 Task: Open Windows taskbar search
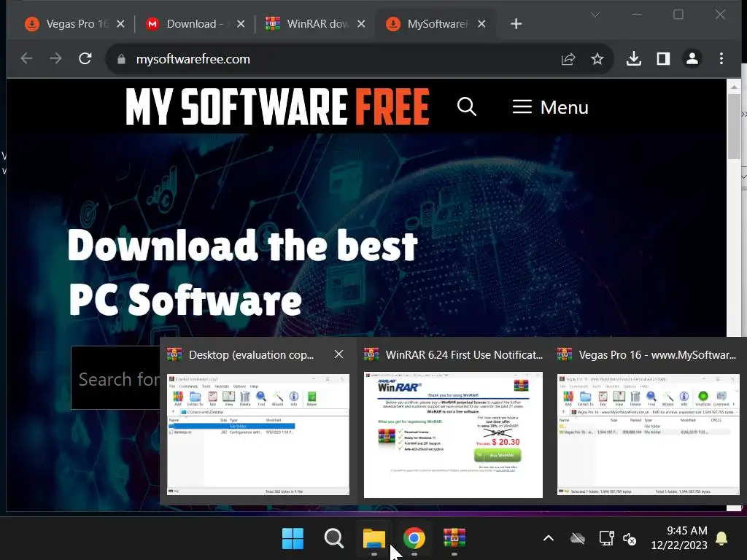[x=333, y=539]
